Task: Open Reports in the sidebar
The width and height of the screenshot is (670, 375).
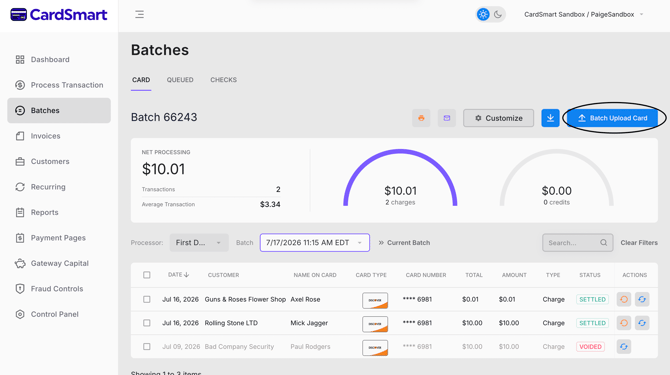Action: [x=59, y=212]
